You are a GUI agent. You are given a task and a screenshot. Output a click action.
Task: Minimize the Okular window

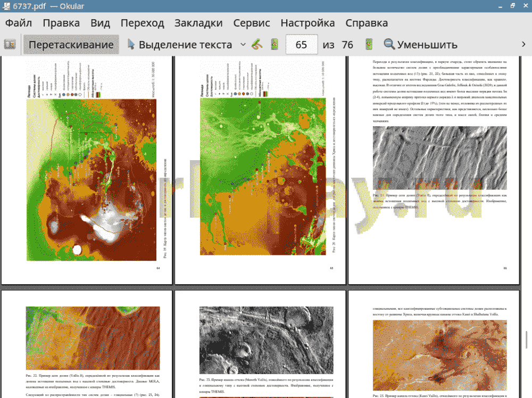click(501, 6)
